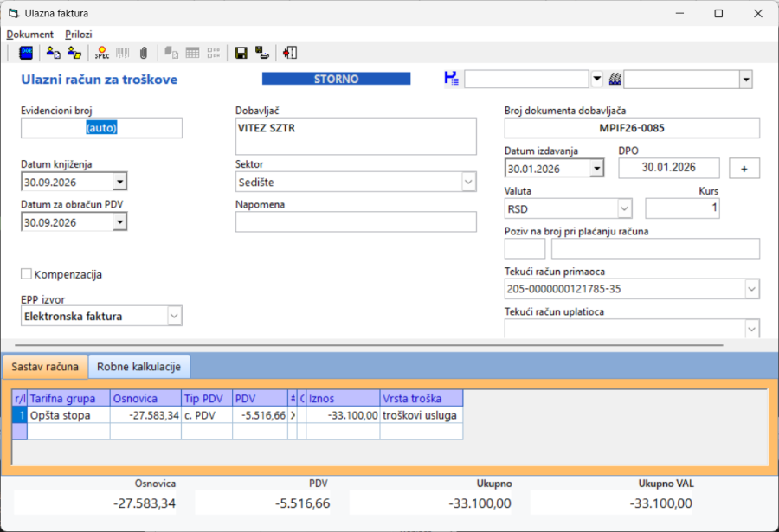This screenshot has width=779, height=532.
Task: Click the STORNO button
Action: click(337, 79)
